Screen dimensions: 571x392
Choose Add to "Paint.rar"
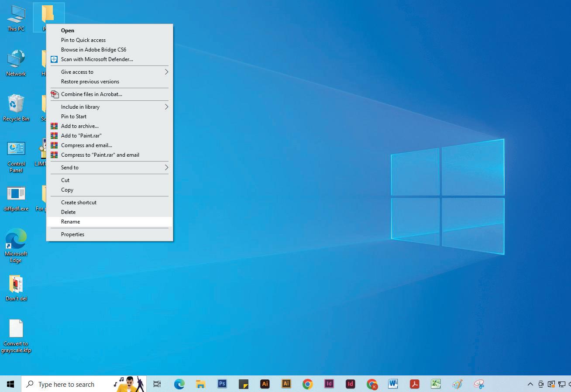coord(110,136)
